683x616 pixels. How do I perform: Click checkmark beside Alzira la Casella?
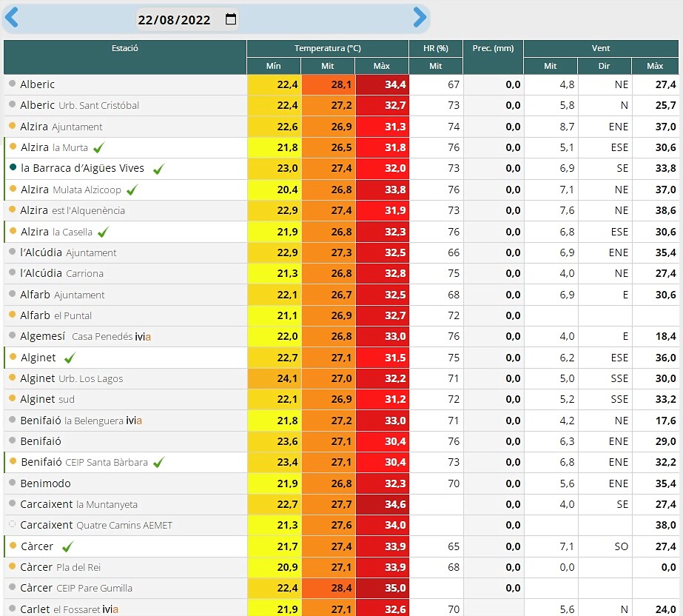(x=104, y=232)
